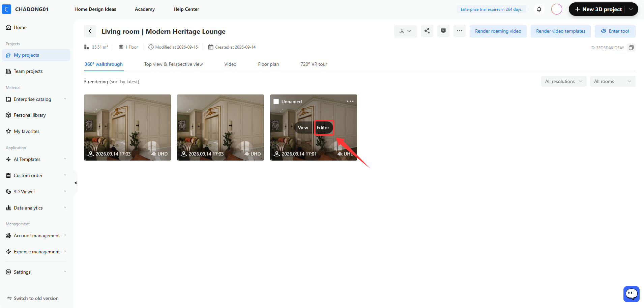644x308 pixels.
Task: Expand the download options dropdown
Action: pyautogui.click(x=406, y=31)
